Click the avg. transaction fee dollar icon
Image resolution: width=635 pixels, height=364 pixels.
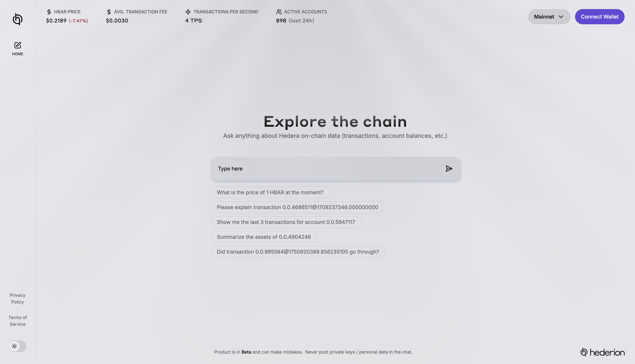109,12
